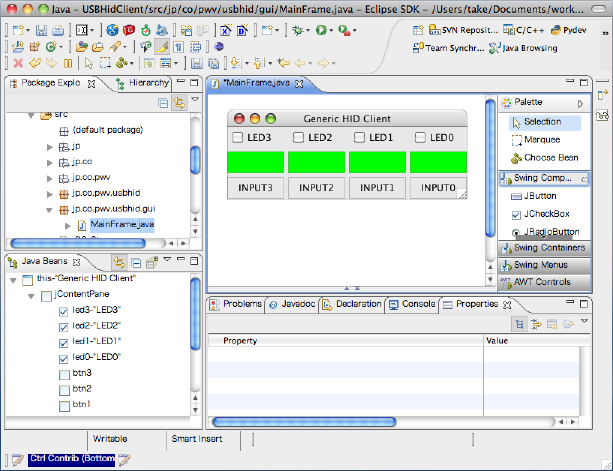613x471 pixels.
Task: Choose JCheckBox in the palette
Action: (x=546, y=214)
